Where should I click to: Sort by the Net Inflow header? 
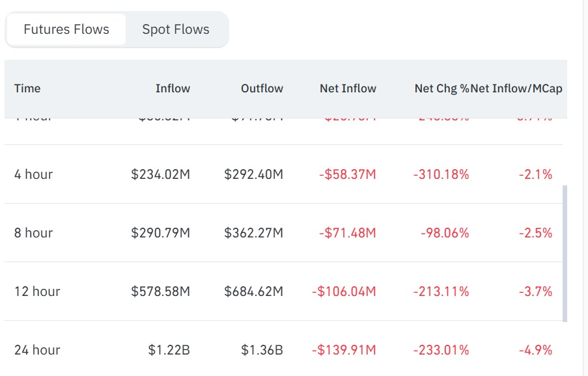[348, 88]
